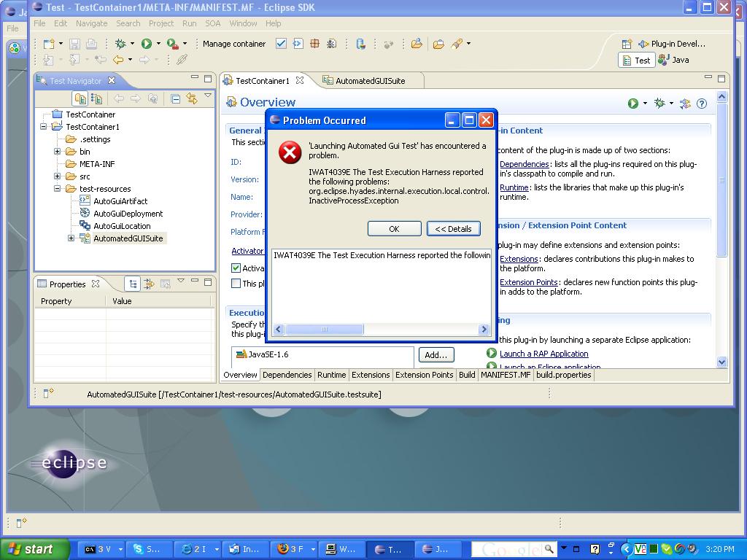Screen dimensions: 747x560
Task: Click the export icon in Overview header
Action: coord(685,104)
